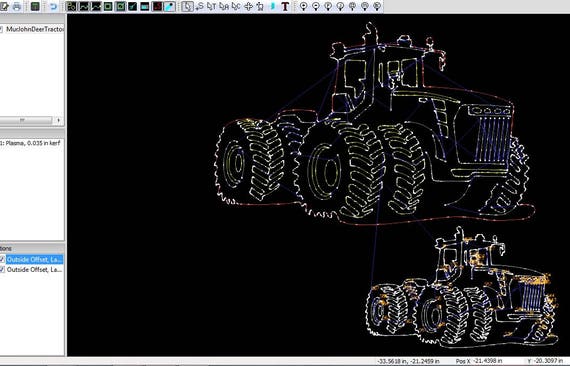Click the large tractor outline in canvas

point(373,125)
